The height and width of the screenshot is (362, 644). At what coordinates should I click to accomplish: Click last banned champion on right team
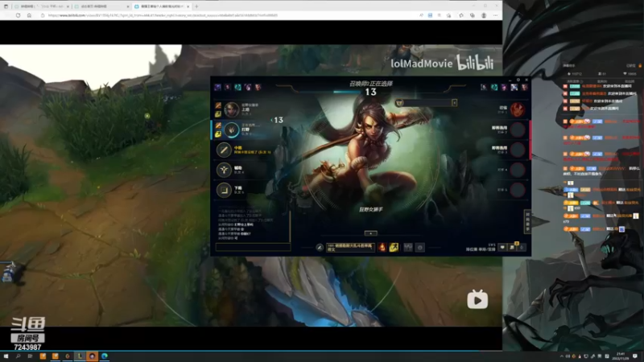click(x=525, y=87)
